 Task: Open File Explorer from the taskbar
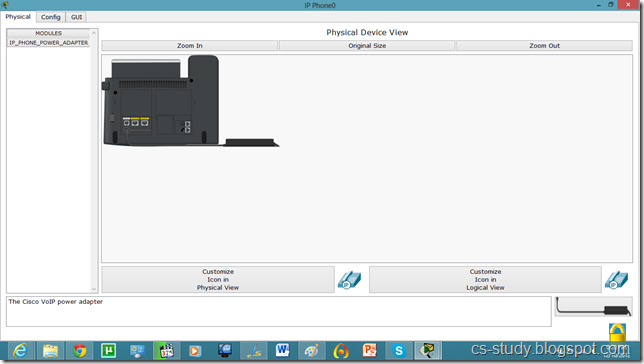click(51, 351)
